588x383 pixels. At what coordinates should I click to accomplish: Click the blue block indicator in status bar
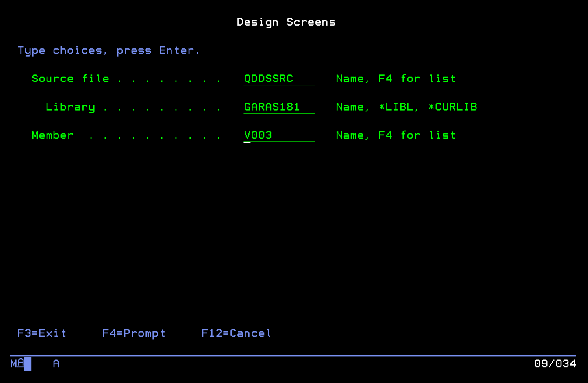tap(28, 364)
